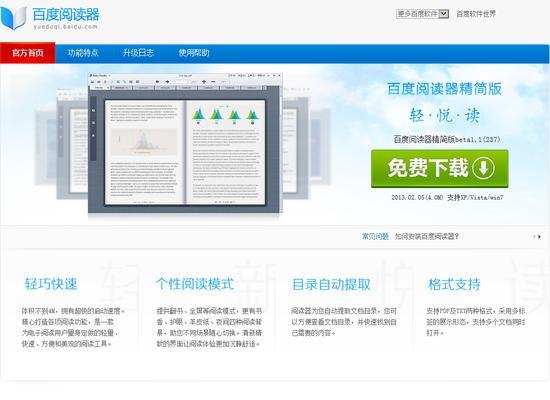Image resolution: width=550 pixels, height=400 pixels.
Task: Show the next FAQ with the right arrow
Action: click(x=539, y=237)
